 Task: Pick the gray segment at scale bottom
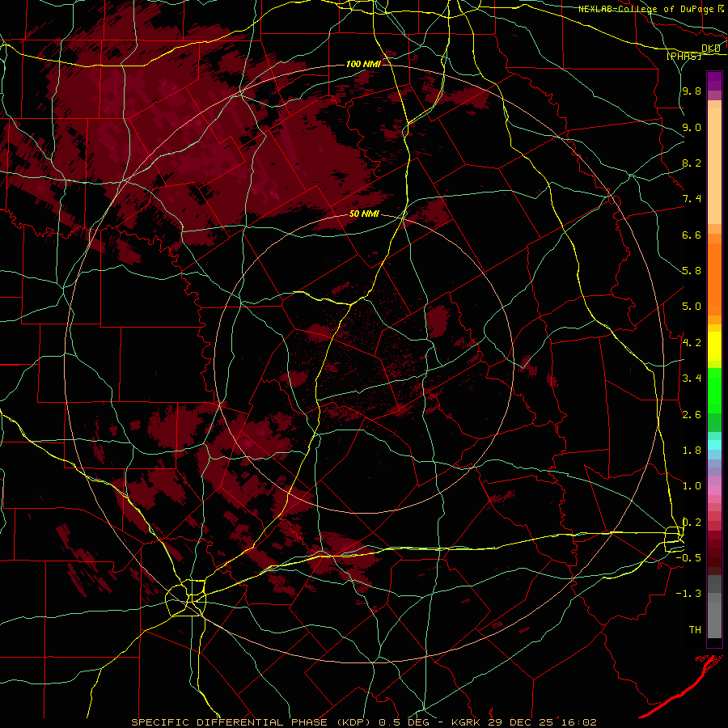coord(714,616)
